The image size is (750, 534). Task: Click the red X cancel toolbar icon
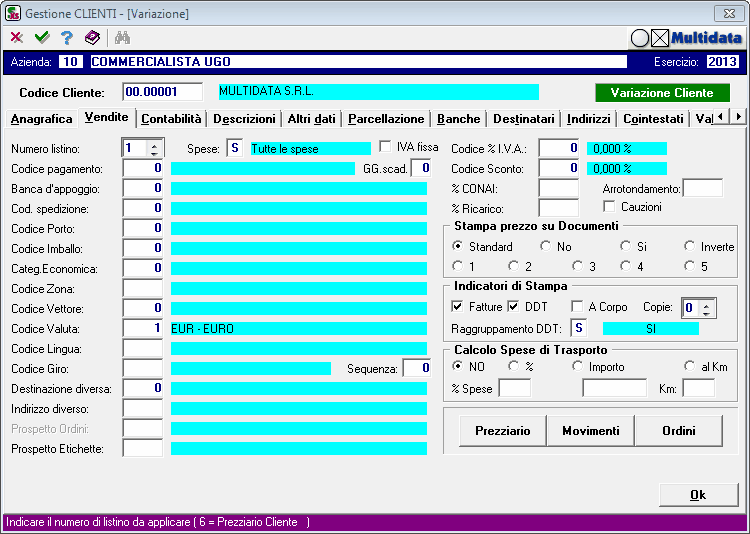(x=17, y=37)
